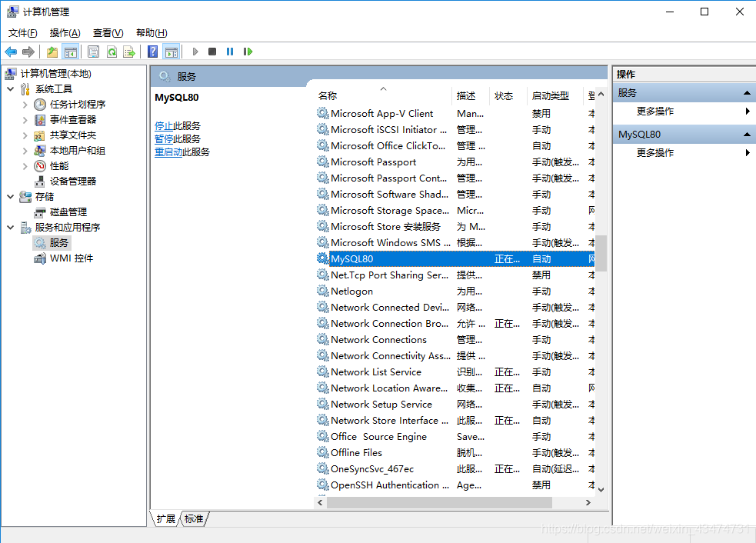The width and height of the screenshot is (756, 543).
Task: Open the Properties toolbar icon
Action: tap(94, 52)
